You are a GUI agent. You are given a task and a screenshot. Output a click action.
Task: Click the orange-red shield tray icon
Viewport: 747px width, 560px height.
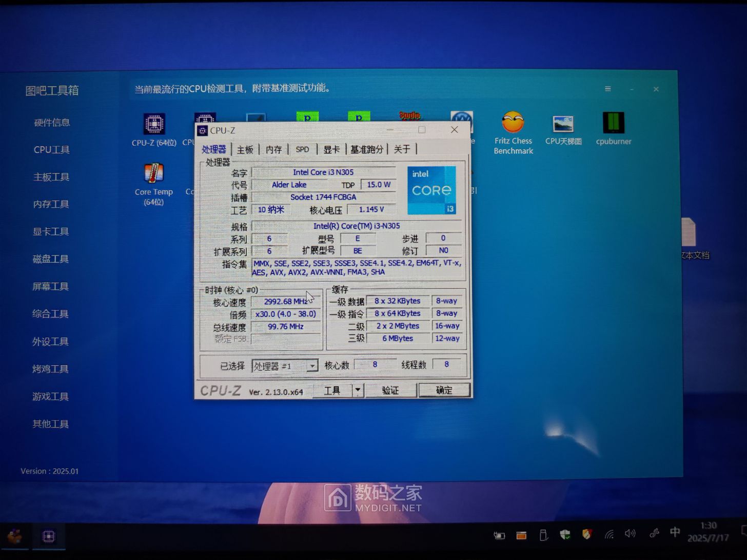click(x=587, y=534)
